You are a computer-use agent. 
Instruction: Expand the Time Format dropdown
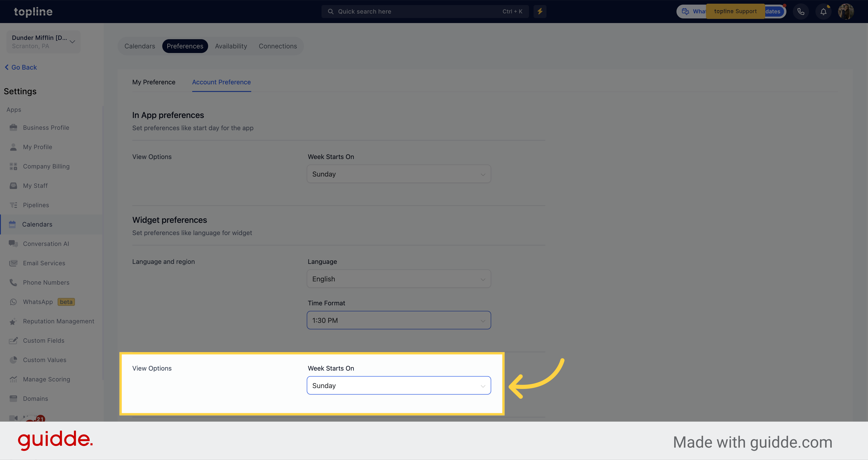point(399,320)
